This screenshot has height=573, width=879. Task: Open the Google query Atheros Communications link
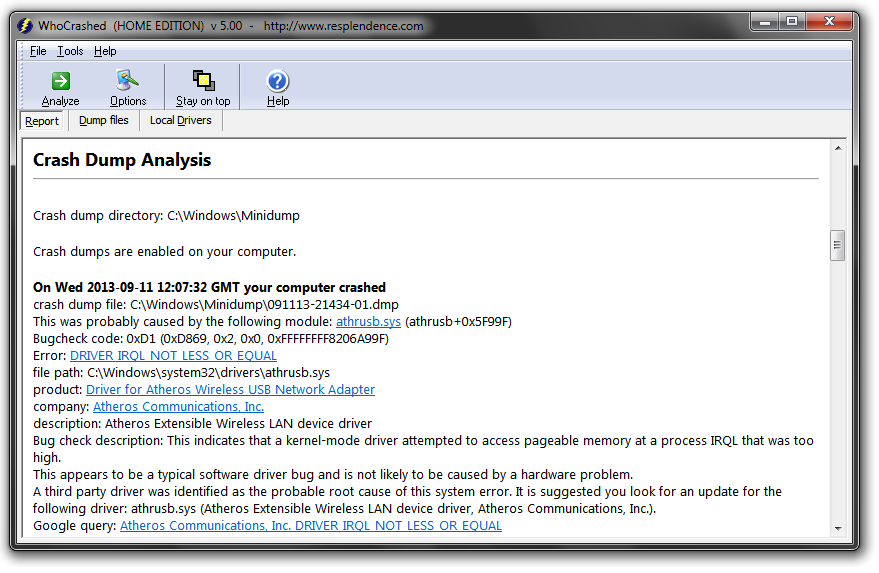311,526
